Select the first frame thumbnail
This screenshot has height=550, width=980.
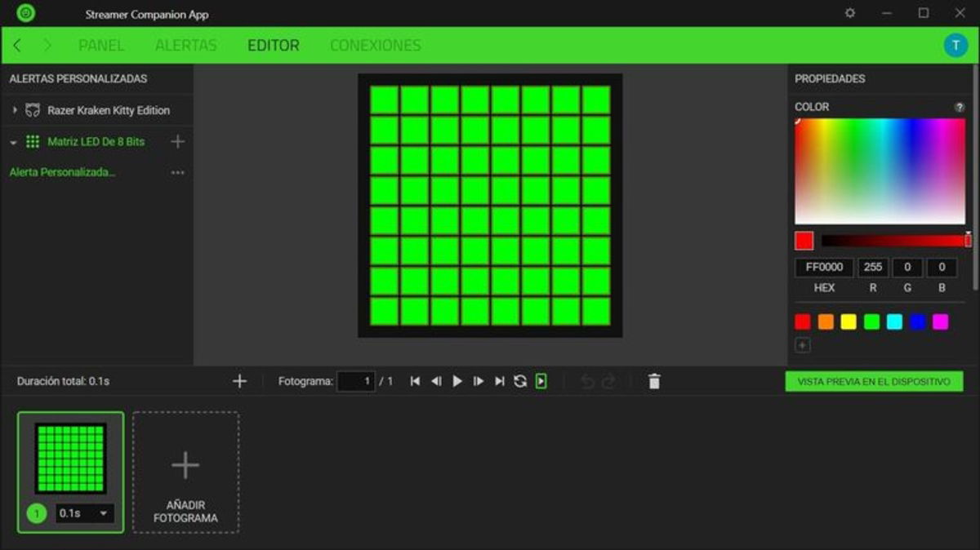69,457
